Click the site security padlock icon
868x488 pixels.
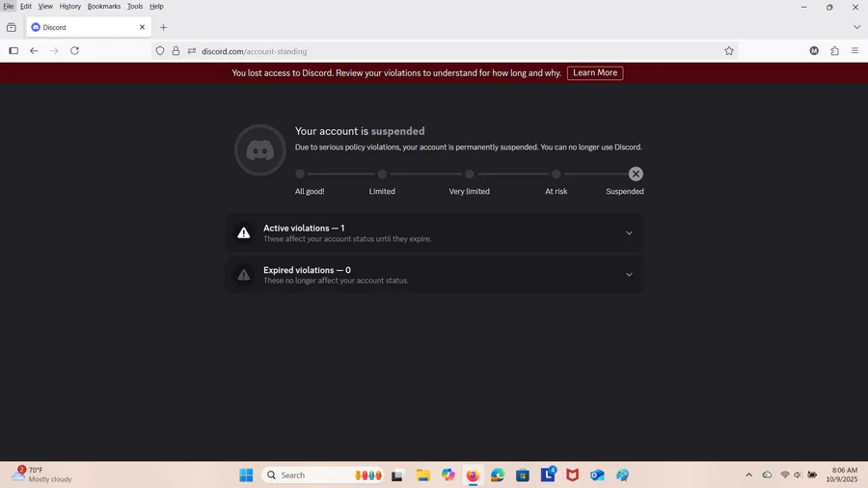(x=176, y=51)
